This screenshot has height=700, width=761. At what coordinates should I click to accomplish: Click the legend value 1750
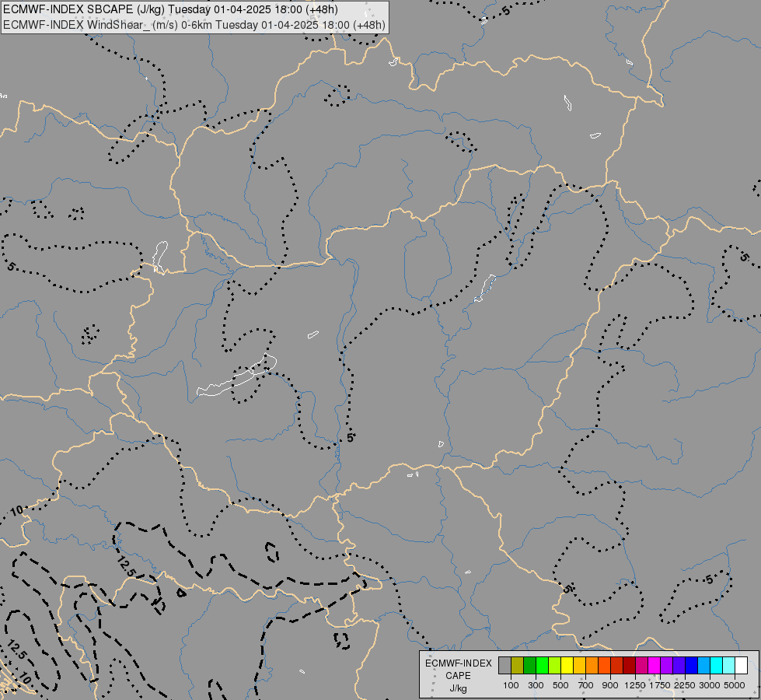coord(661,685)
